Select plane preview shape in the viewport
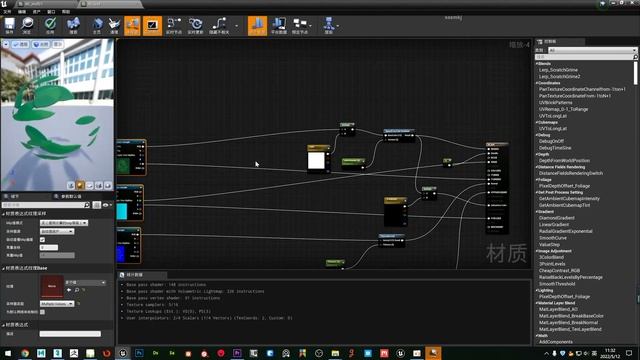Image resolution: width=640 pixels, height=360 pixels. [x=90, y=186]
